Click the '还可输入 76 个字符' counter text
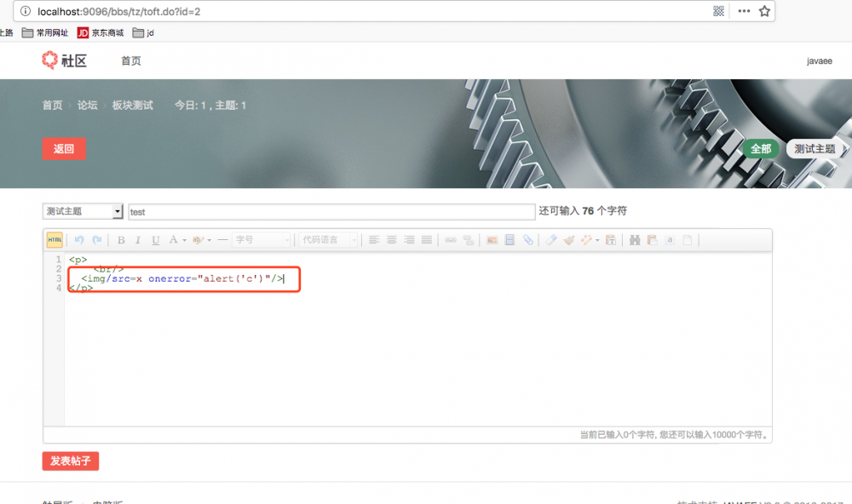 pyautogui.click(x=583, y=211)
